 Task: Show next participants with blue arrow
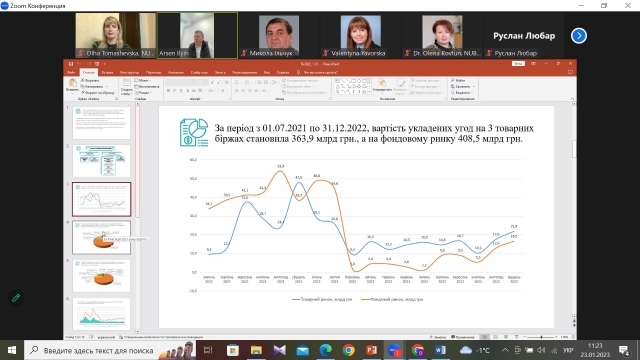tap(579, 36)
